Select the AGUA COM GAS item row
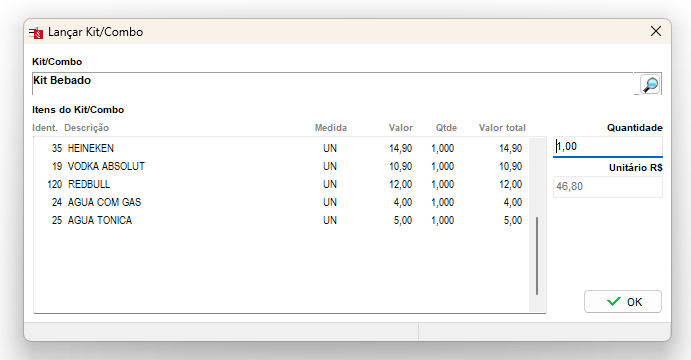Image resolution: width=691 pixels, height=360 pixels. (281, 202)
